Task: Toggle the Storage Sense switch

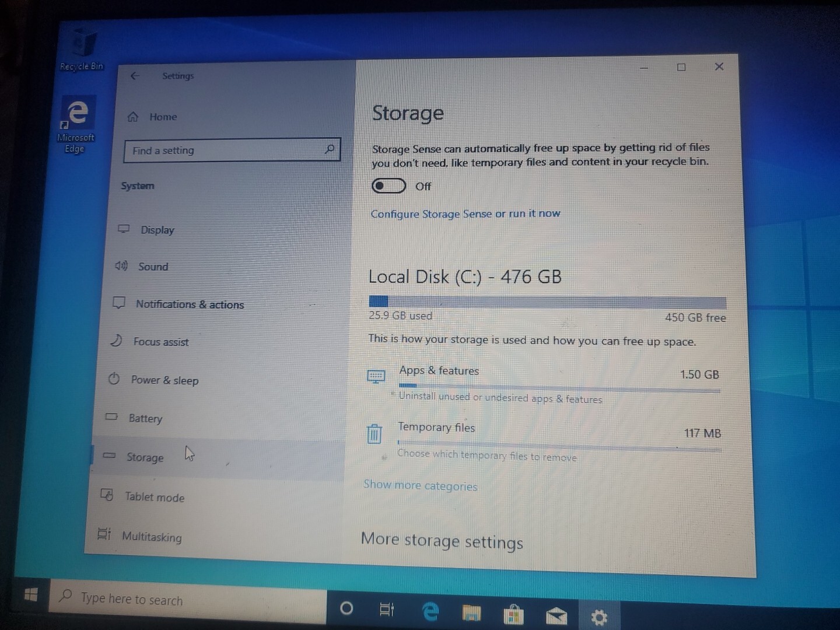Action: 388,186
